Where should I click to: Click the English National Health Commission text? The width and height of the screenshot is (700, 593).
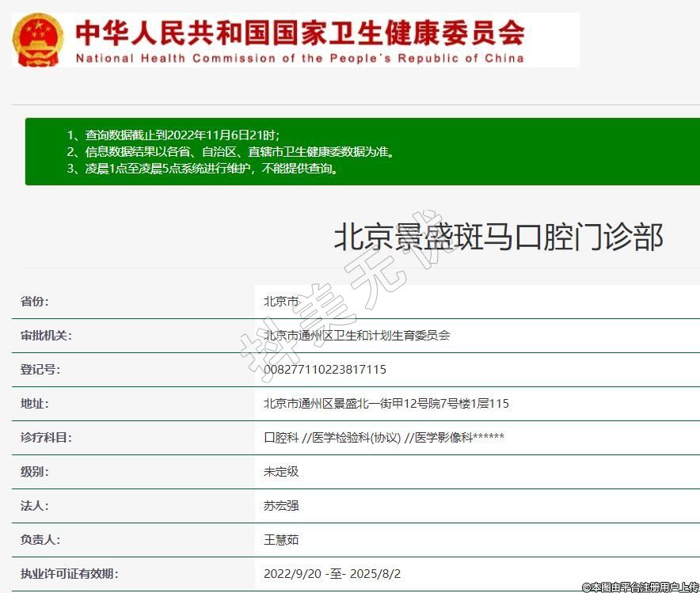[x=299, y=59]
